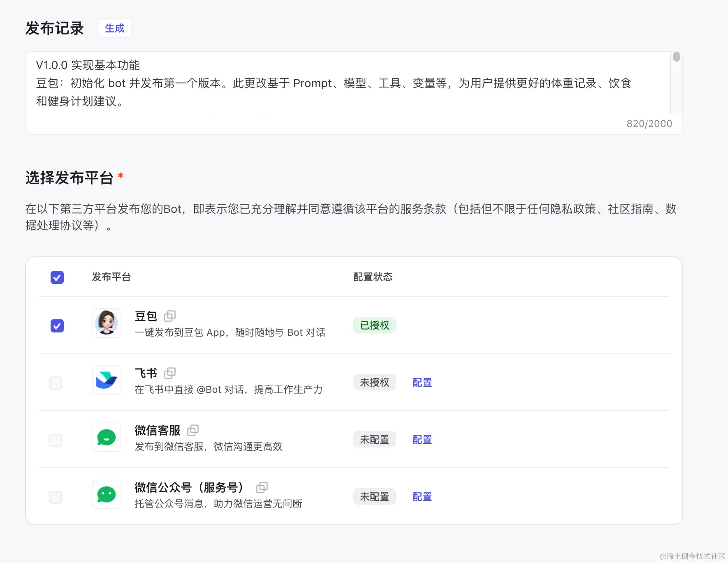This screenshot has height=563, width=728.
Task: Click the copy icon next to 微信公众号（服务号）
Action: 262,487
